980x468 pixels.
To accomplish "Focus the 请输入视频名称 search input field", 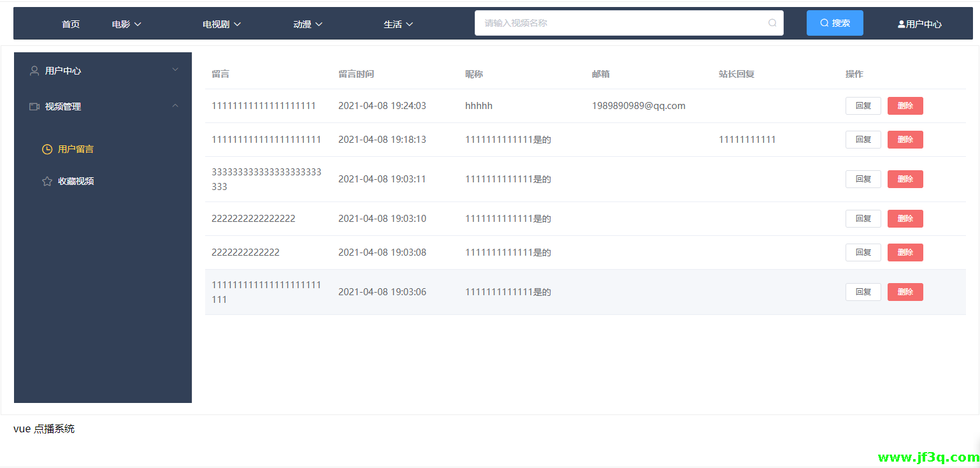I will click(621, 23).
